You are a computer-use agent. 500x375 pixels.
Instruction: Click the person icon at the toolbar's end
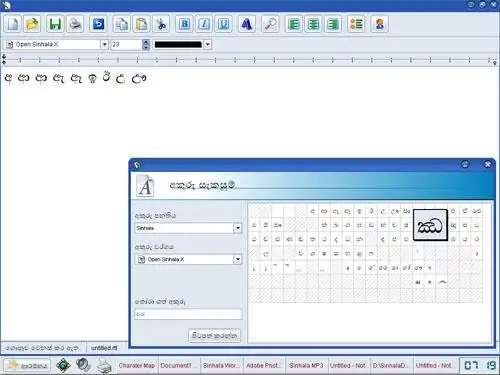[x=379, y=24]
